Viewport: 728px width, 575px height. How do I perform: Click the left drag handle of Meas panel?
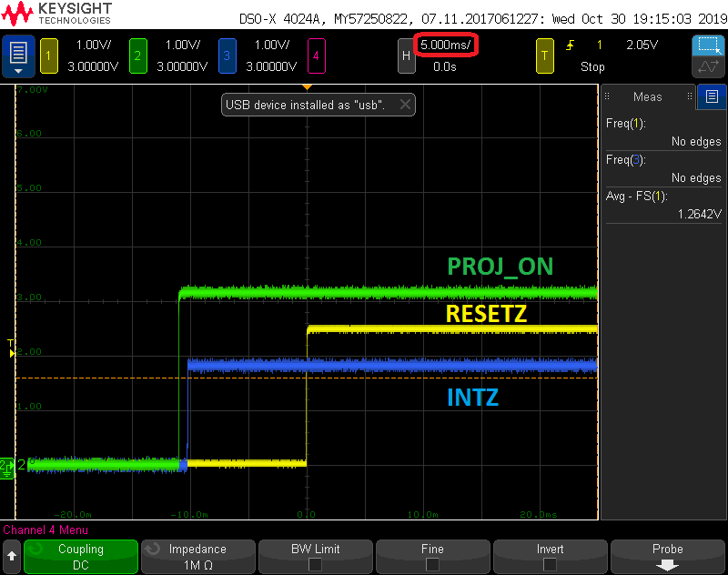pos(607,96)
